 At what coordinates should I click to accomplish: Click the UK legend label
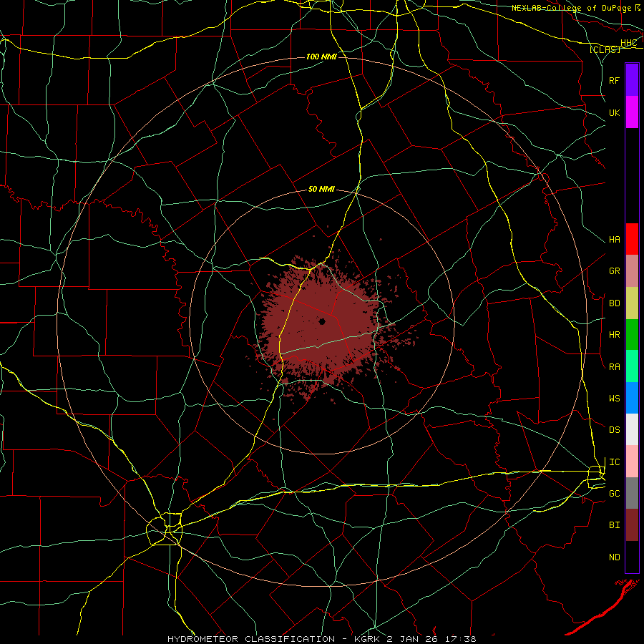[614, 112]
